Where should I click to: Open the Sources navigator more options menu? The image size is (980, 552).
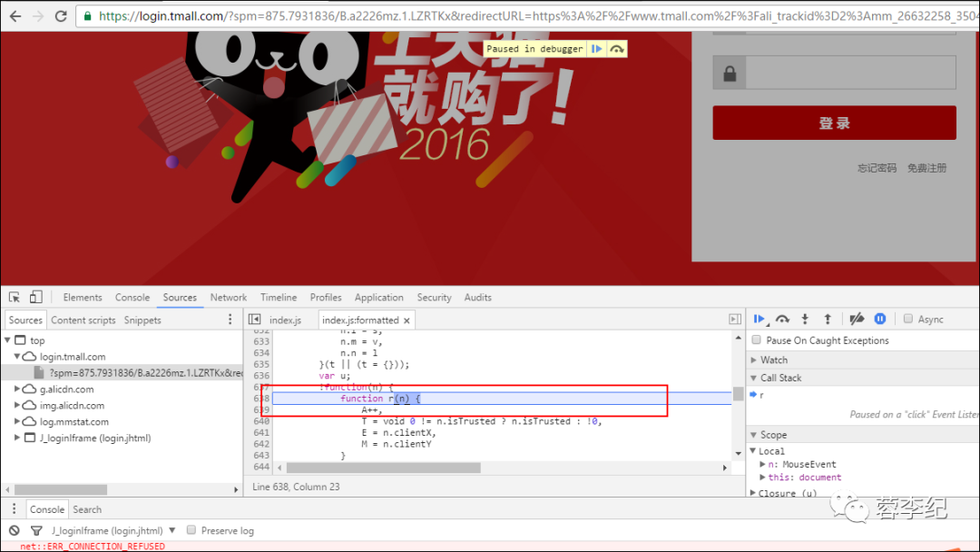(230, 320)
